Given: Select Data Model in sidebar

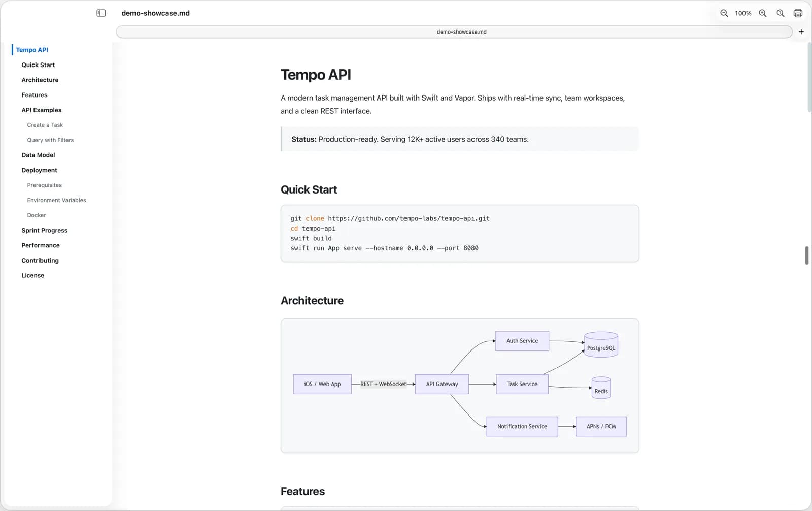Looking at the screenshot, I should [38, 155].
